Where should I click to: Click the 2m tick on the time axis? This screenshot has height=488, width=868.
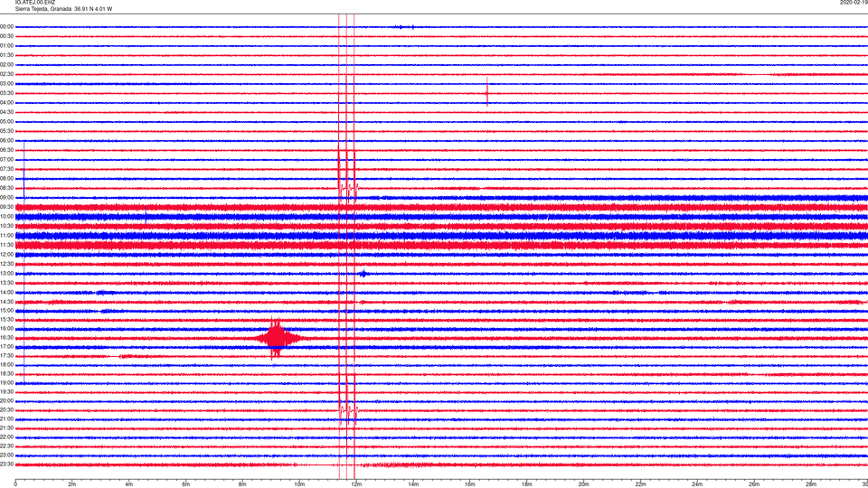coord(72,484)
